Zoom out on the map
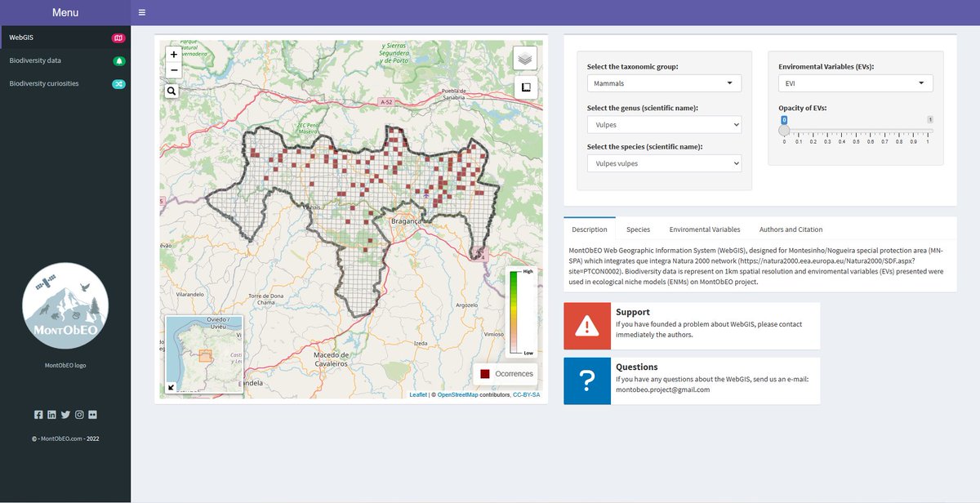 click(173, 70)
